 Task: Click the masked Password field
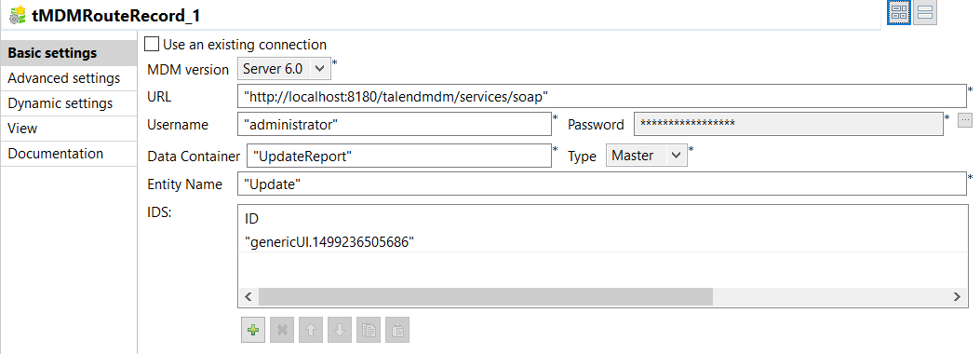tap(788, 124)
